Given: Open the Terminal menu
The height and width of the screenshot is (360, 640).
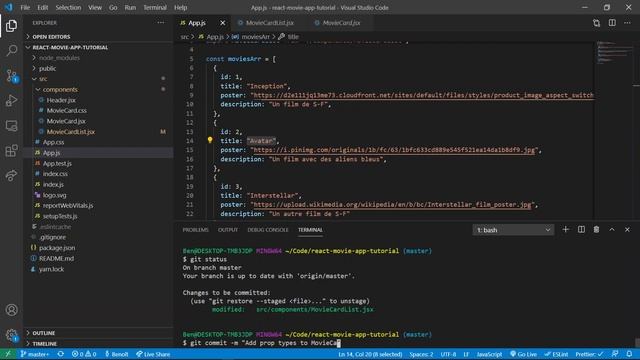Looking at the screenshot, I should click(x=155, y=7).
